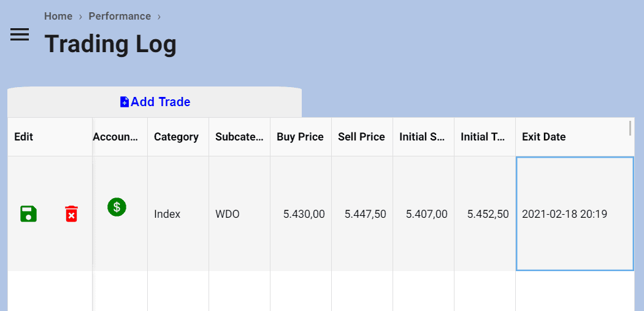Go to Performance breadcrumb link
Viewport: 644px width, 311px height.
(x=120, y=16)
